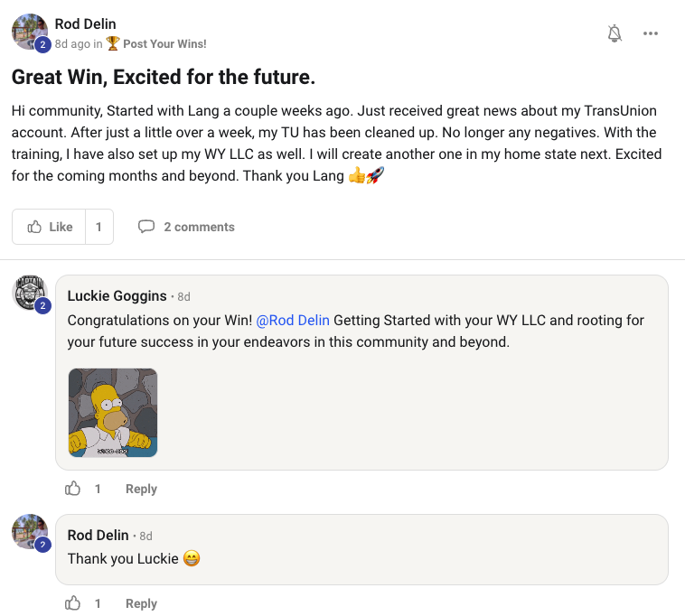The image size is (685, 616).
Task: Follow the @Rod Delin mention link
Action: pos(294,320)
